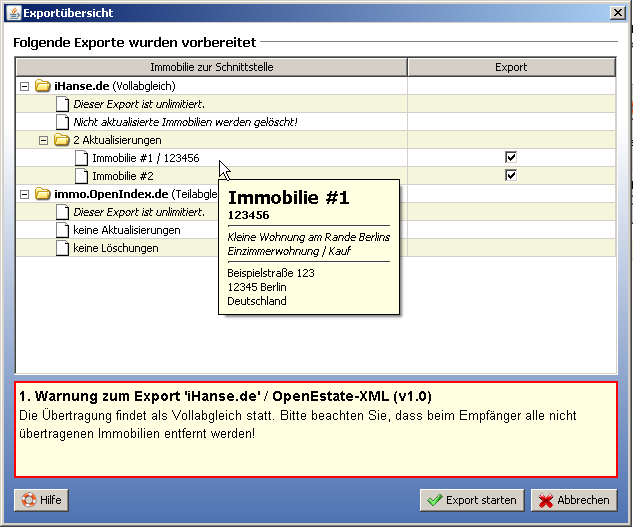Click document icon next to Immobilie #1
The height and width of the screenshot is (527, 633).
click(x=81, y=158)
